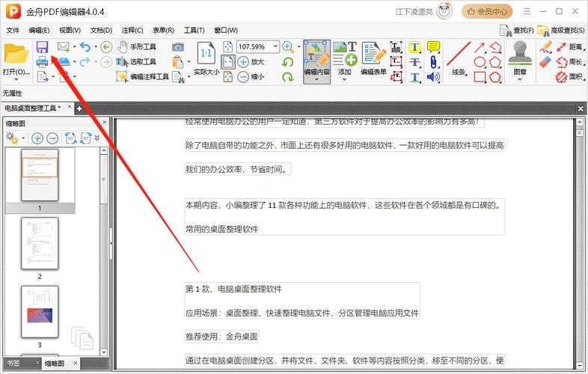Open the 注释(C) menu
The image size is (588, 374).
point(132,30)
